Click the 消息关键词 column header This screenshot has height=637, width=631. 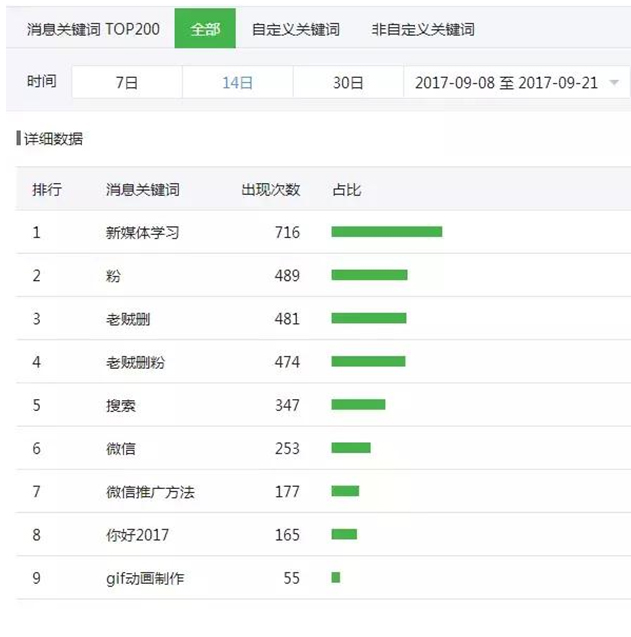coord(143,189)
